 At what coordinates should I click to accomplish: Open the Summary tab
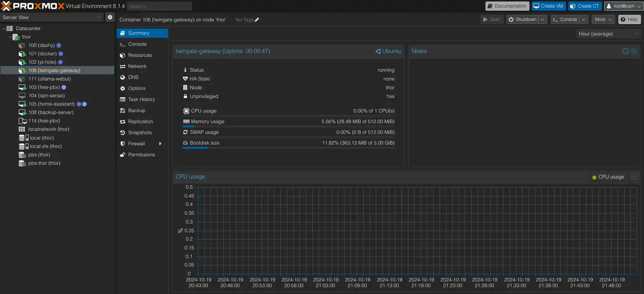click(x=142, y=33)
